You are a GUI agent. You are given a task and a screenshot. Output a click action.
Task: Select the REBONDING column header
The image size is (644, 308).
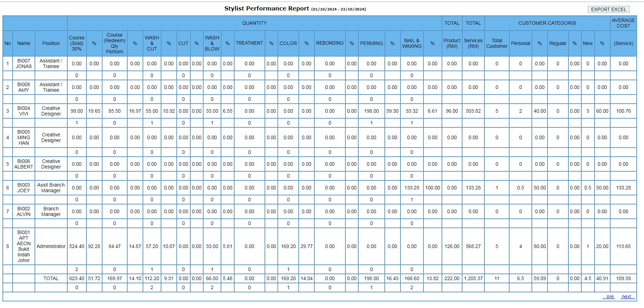330,43
